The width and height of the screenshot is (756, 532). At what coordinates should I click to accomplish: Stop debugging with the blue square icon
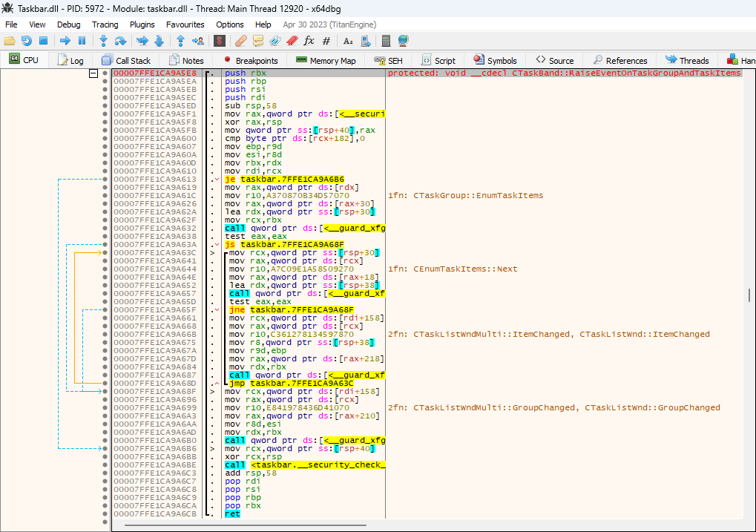click(x=43, y=41)
